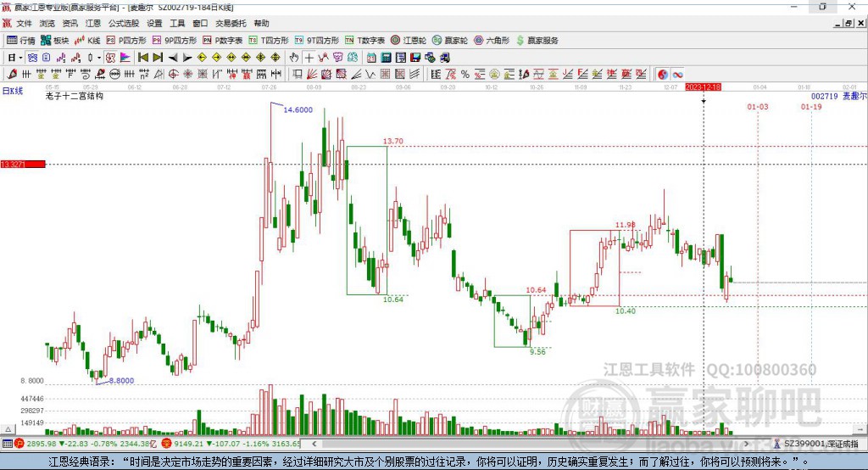Select the hand pan tool
Image resolution: width=868 pixels, height=470 pixels.
click(x=294, y=58)
